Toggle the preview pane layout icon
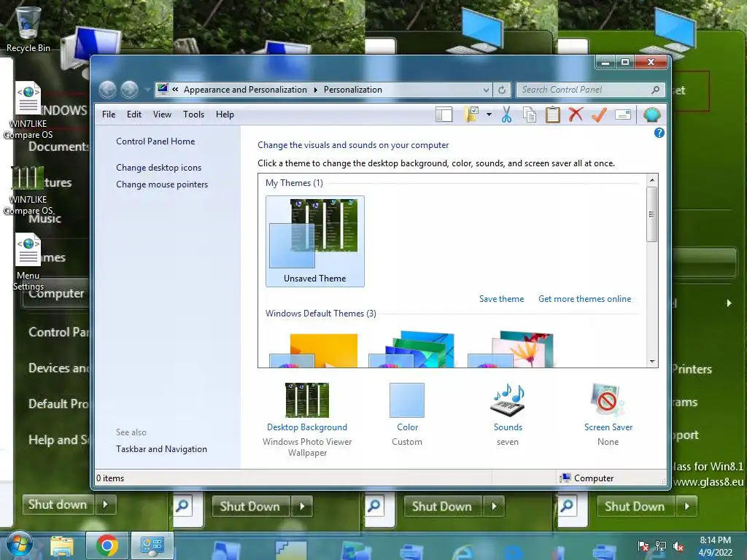 (444, 114)
